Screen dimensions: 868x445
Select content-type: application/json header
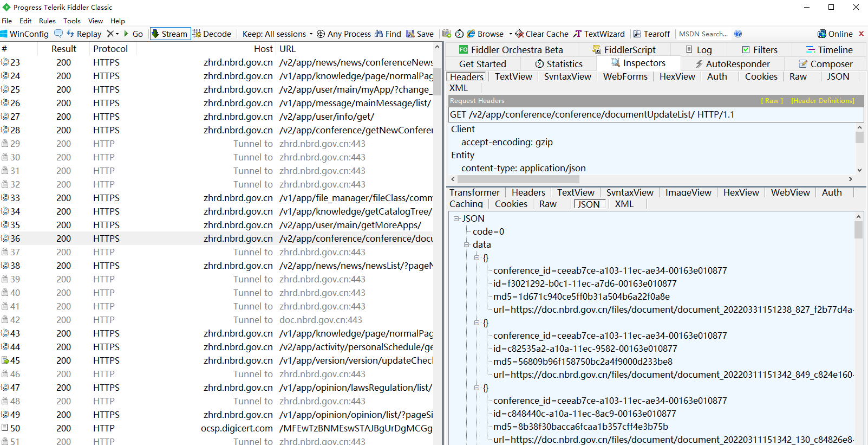[x=523, y=168]
